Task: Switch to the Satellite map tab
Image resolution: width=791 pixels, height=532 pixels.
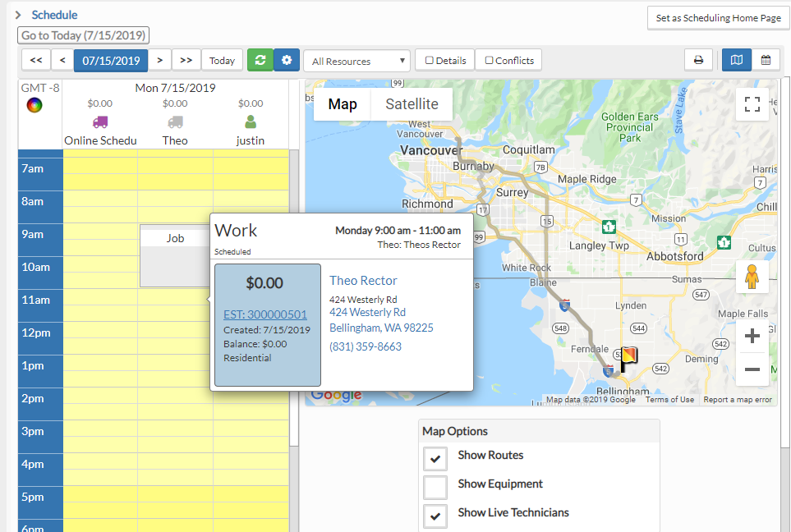Action: [412, 104]
